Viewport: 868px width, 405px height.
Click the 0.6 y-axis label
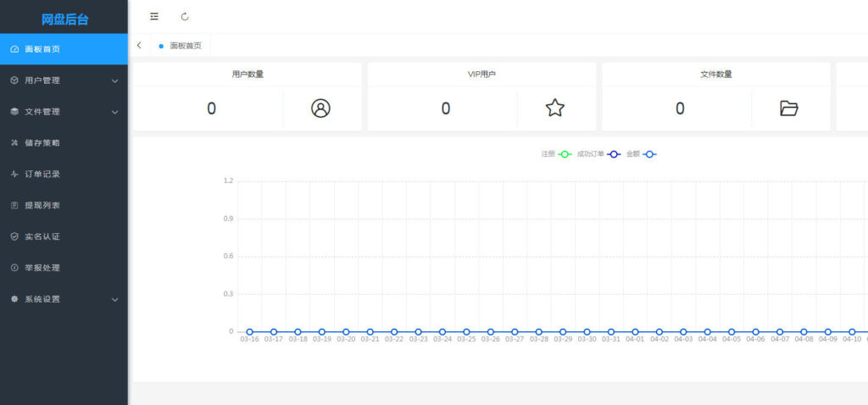coord(228,256)
